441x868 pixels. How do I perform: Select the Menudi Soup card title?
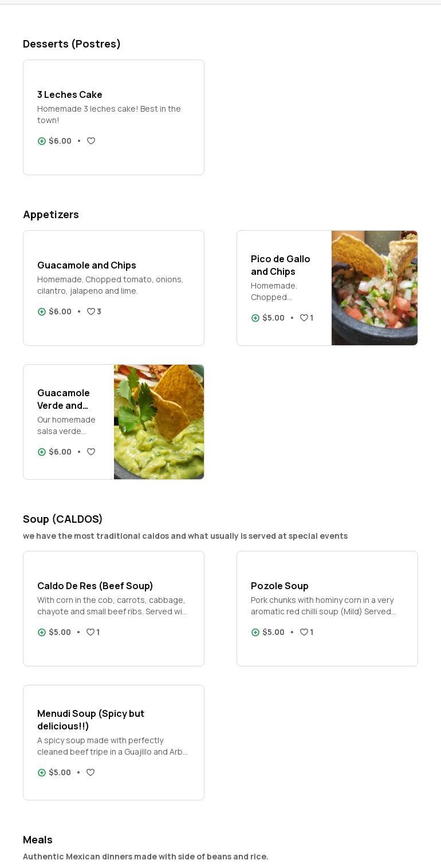(90, 720)
